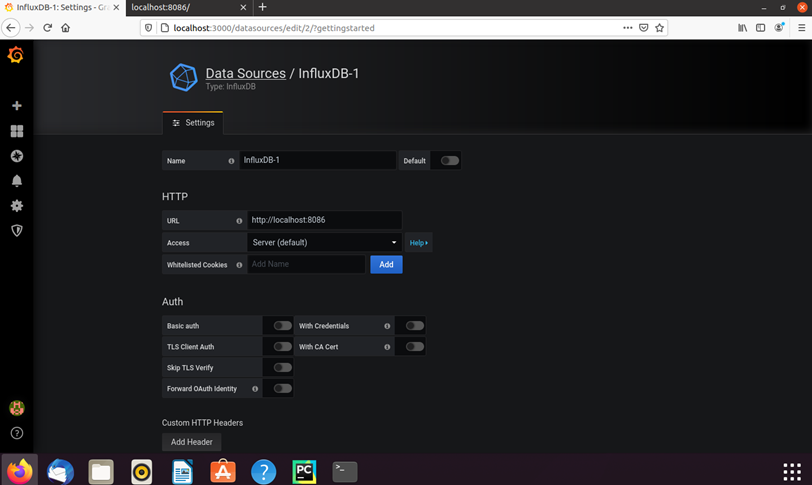The width and height of the screenshot is (812, 485).
Task: Close the localhost:8086 browser tab
Action: tap(243, 7)
